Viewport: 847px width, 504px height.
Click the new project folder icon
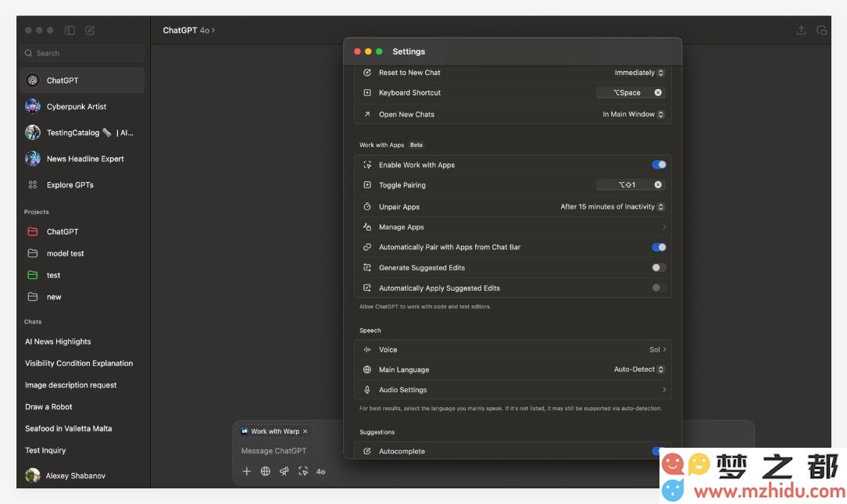coord(32,297)
